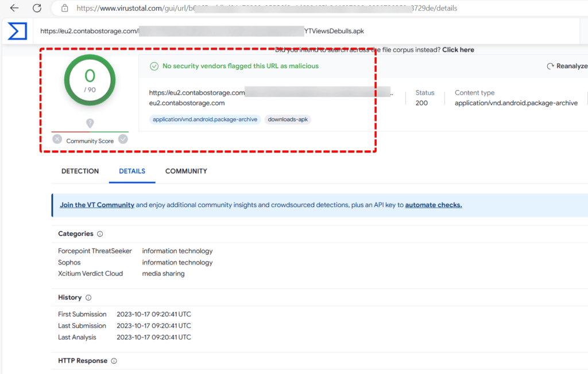Select the Last Submission timestamp
The image size is (588, 374).
154,326
